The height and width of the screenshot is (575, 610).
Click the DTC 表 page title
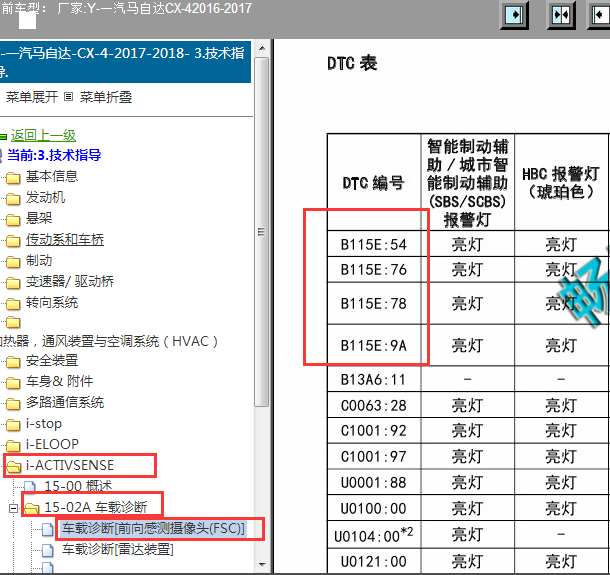pyautogui.click(x=352, y=63)
